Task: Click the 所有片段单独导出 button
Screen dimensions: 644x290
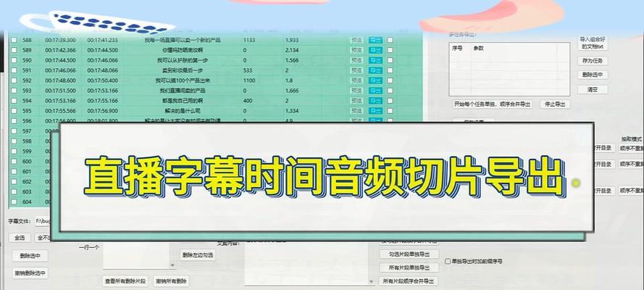Action: click(x=409, y=268)
